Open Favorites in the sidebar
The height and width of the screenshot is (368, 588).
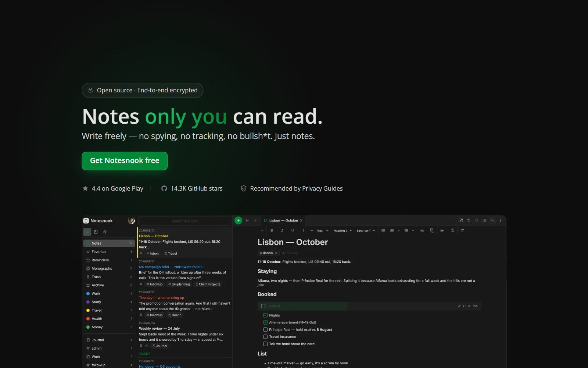point(109,252)
